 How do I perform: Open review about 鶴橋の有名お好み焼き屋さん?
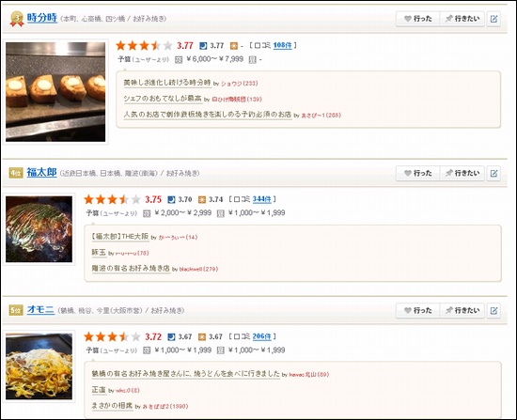[x=185, y=374]
